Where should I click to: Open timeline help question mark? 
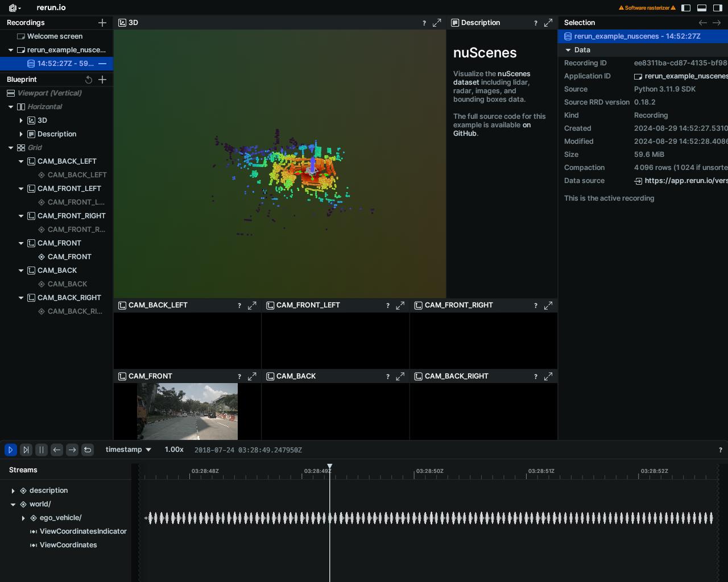(x=721, y=450)
